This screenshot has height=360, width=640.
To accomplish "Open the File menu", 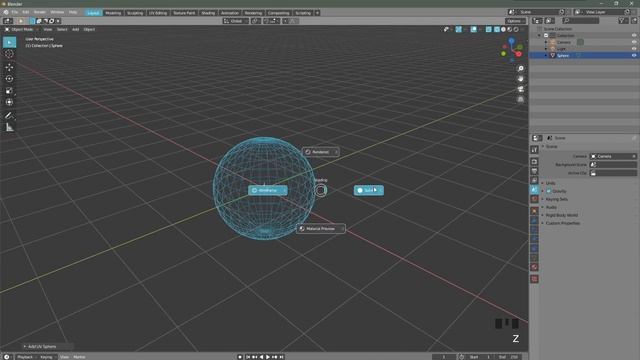I will (15, 12).
